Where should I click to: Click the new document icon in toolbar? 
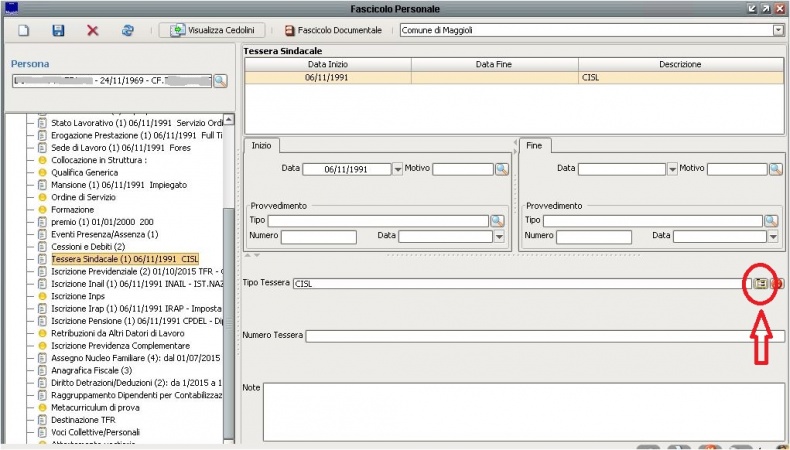[x=24, y=31]
